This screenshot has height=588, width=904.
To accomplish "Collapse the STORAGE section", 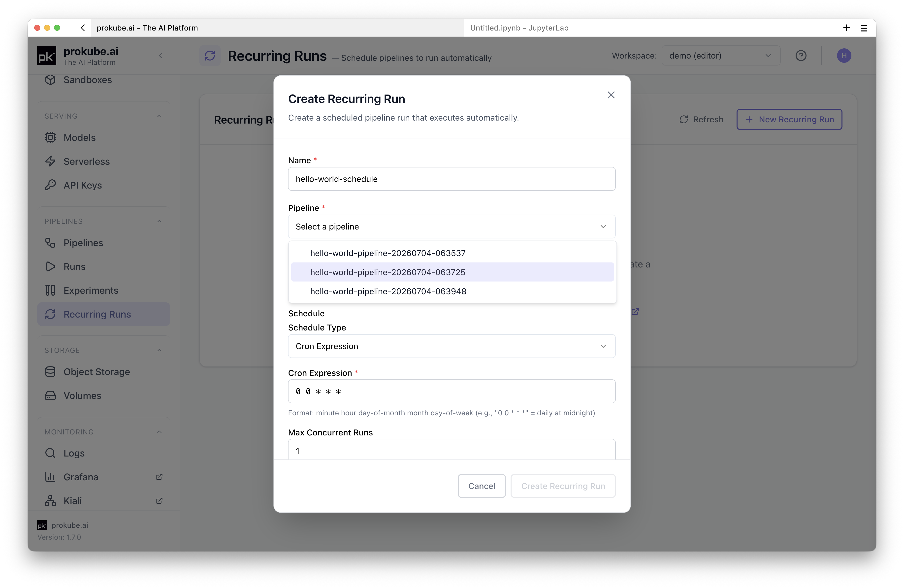I will coord(159,350).
